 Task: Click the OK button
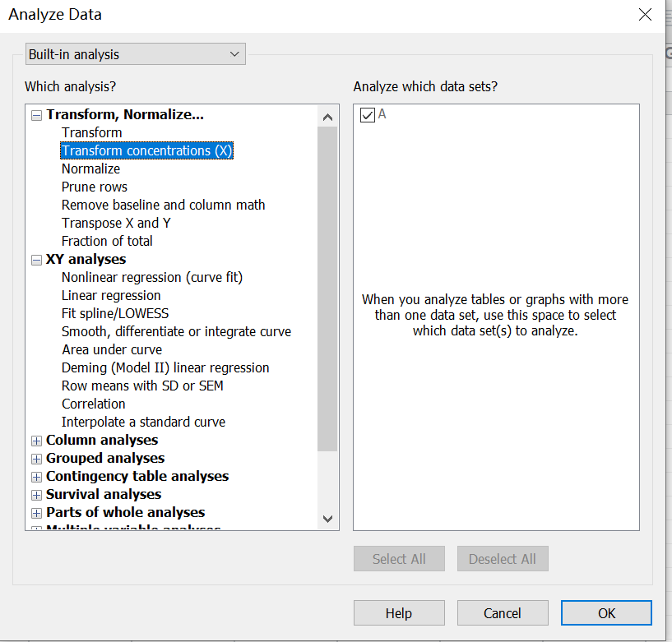606,612
